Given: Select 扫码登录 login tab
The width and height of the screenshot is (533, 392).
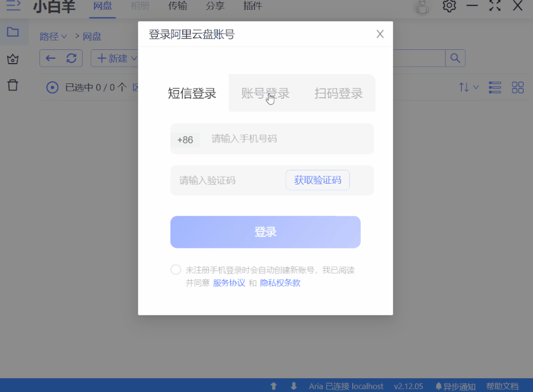Looking at the screenshot, I should pos(338,93).
